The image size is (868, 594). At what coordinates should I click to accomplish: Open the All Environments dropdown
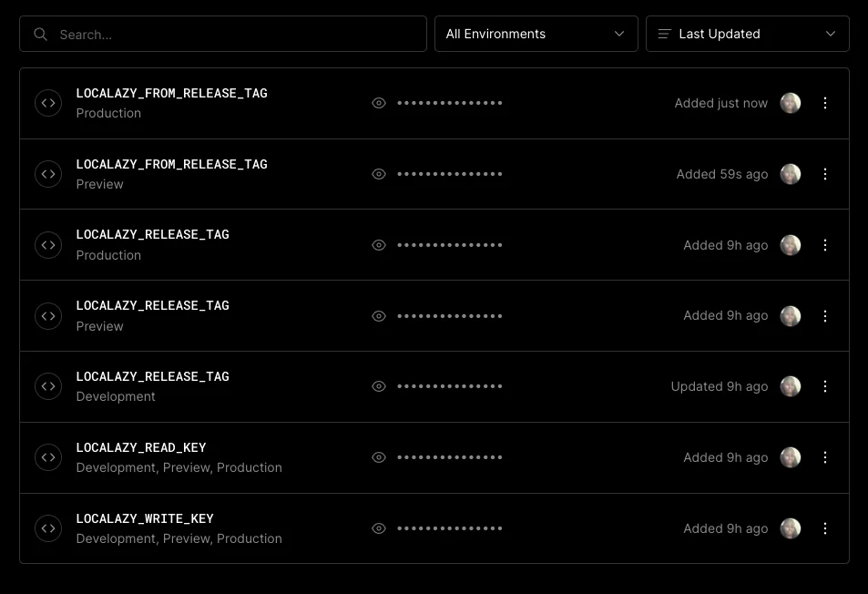point(536,34)
